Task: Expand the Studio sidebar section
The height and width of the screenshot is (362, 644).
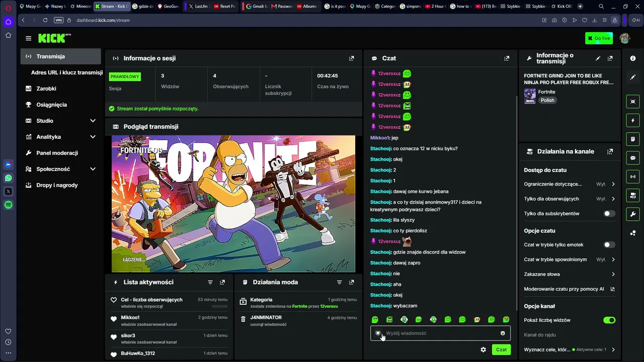Action: pyautogui.click(x=61, y=121)
